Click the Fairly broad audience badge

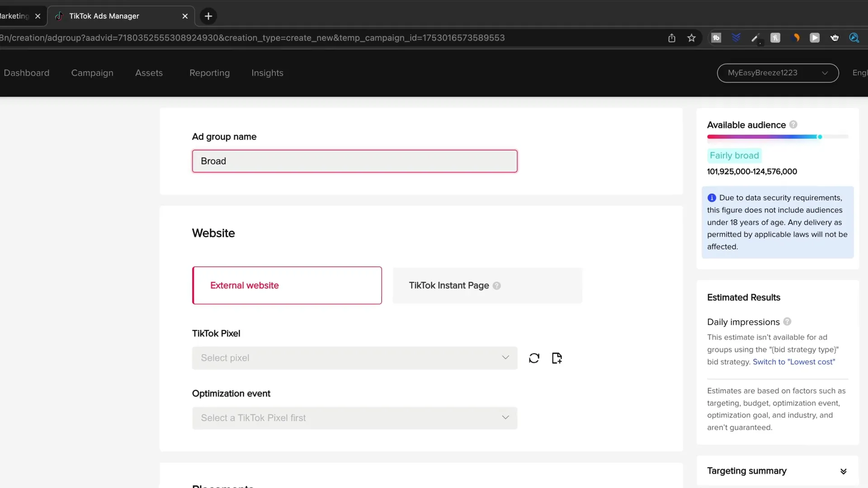[734, 155]
